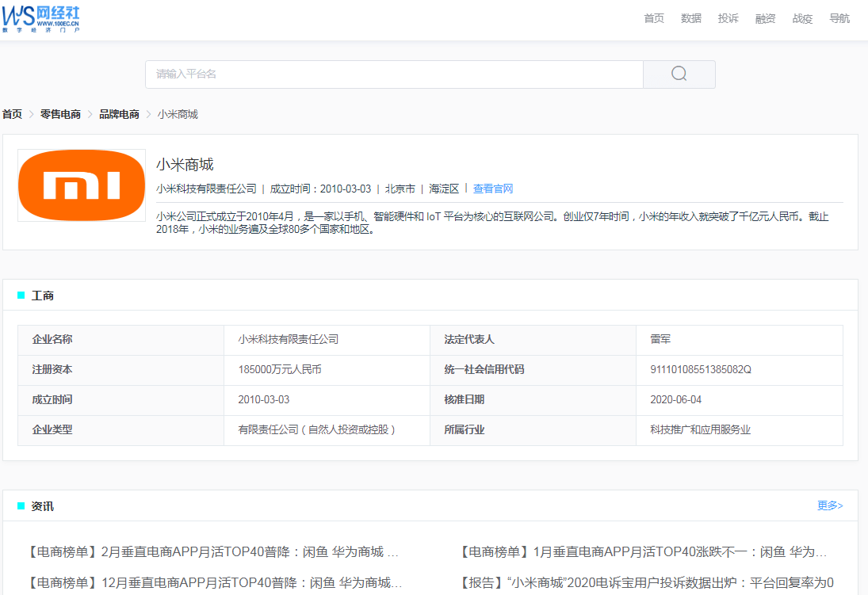Screen dimensions: 868x595
Task: Open the 2月垂直电商APP月活TOP40普降 article
Action: pyautogui.click(x=214, y=552)
